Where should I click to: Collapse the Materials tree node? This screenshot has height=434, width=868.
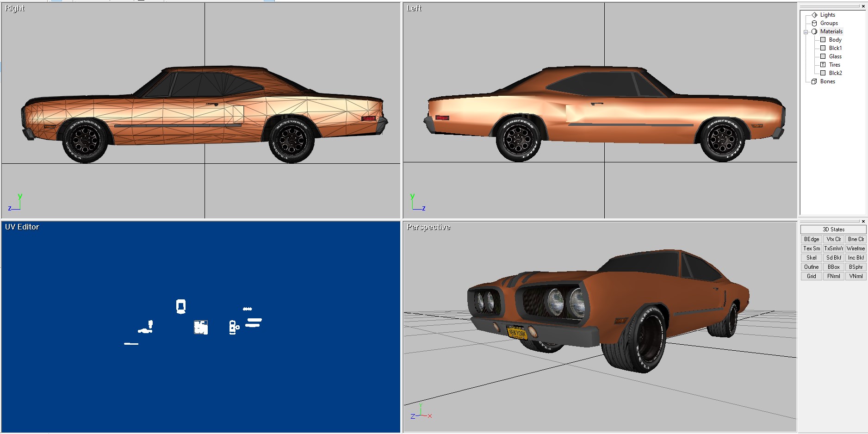(806, 32)
